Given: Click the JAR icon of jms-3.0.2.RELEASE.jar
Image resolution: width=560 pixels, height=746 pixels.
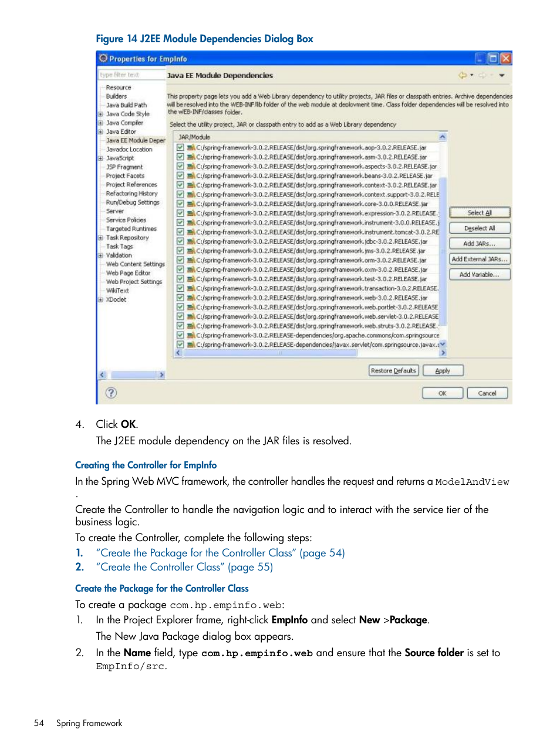Looking at the screenshot, I should coord(191,251).
